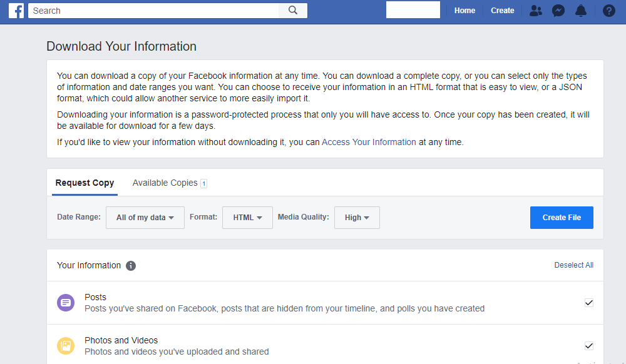Click the Available Copies count badge
The image size is (626, 364).
point(203,183)
